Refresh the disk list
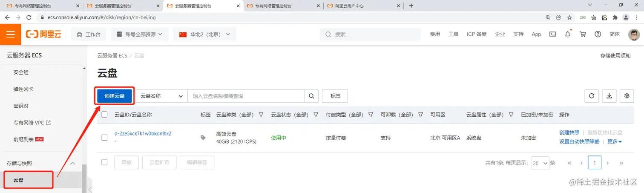644x193 pixels. [592, 96]
